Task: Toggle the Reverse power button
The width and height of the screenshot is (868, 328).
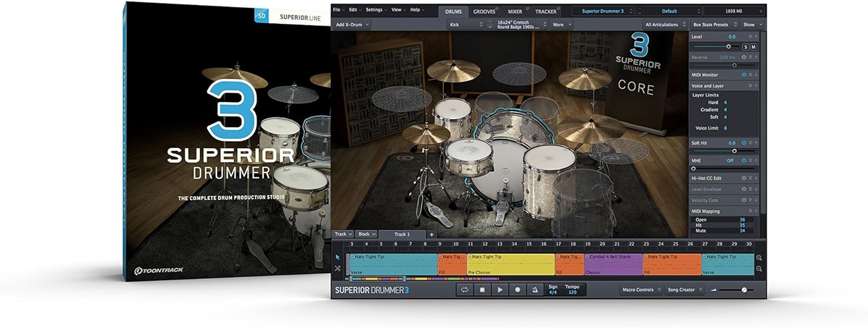Action: pos(744,57)
